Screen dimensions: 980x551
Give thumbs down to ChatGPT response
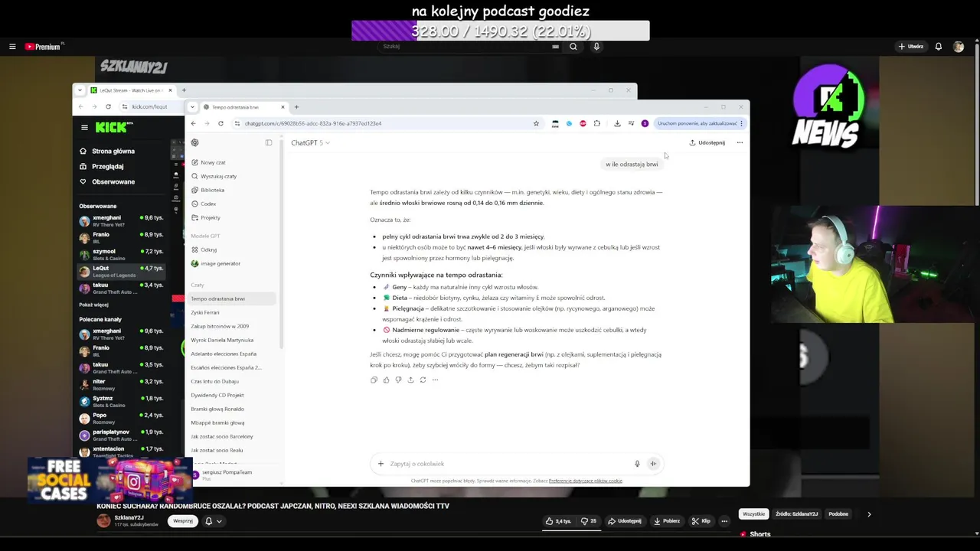pos(398,380)
